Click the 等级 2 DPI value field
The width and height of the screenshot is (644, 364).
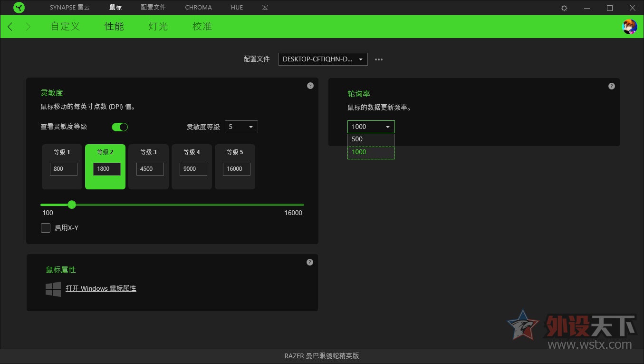pyautogui.click(x=105, y=169)
